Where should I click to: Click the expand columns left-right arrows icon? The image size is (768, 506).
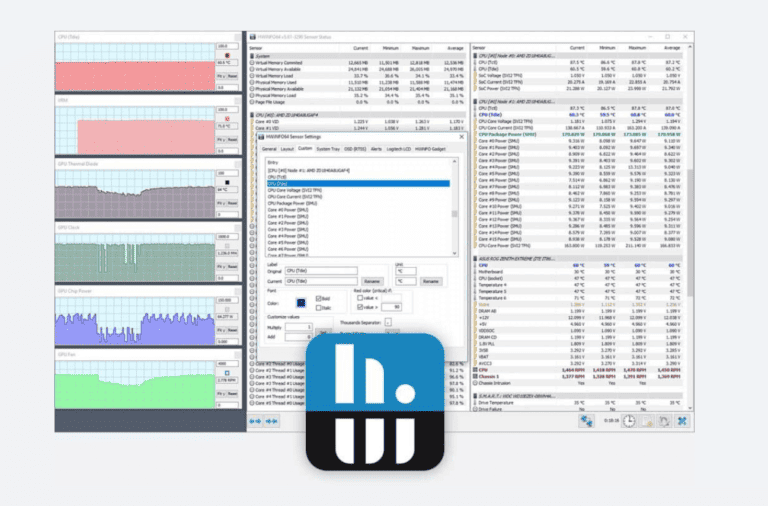tap(255, 421)
